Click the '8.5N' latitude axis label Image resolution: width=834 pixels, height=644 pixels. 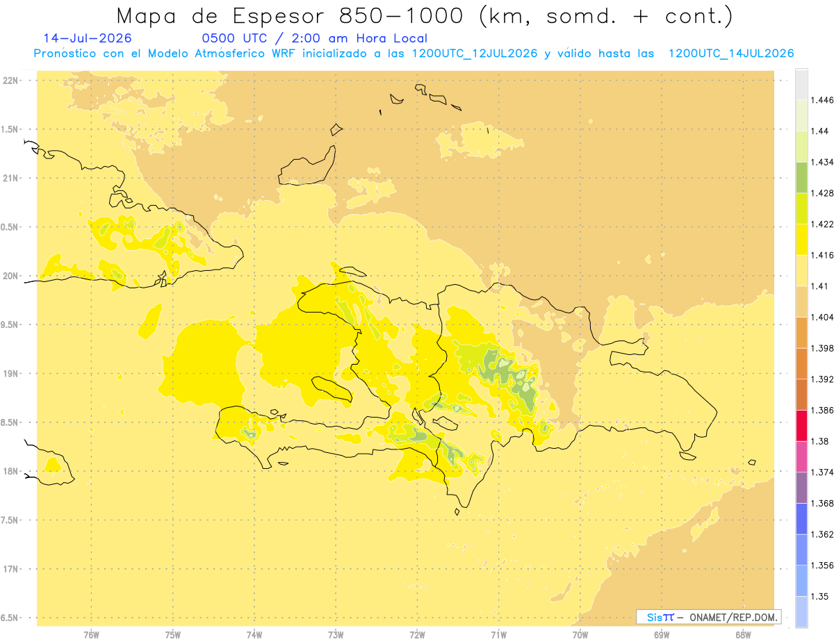[10, 422]
